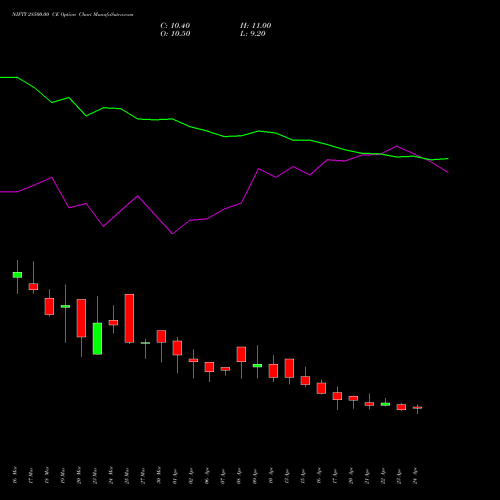
Task: Click the tallest red candlestick above 25 Mar
Action: point(129,318)
